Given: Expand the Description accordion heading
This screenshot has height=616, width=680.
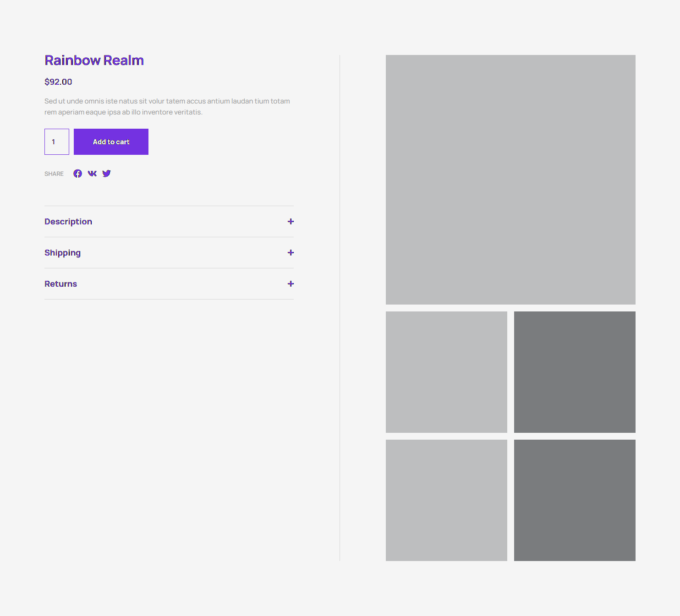Looking at the screenshot, I should click(68, 222).
